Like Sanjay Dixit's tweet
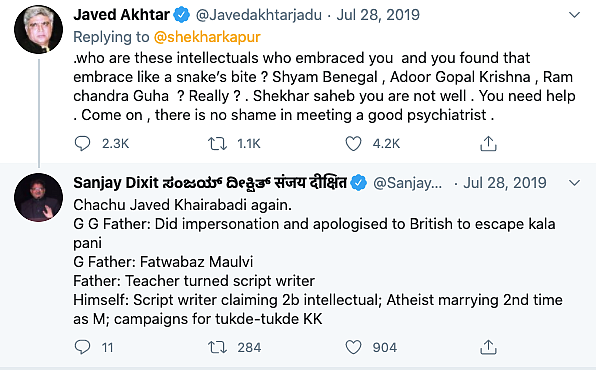Screen dimensions: 596x370 pos(353,347)
